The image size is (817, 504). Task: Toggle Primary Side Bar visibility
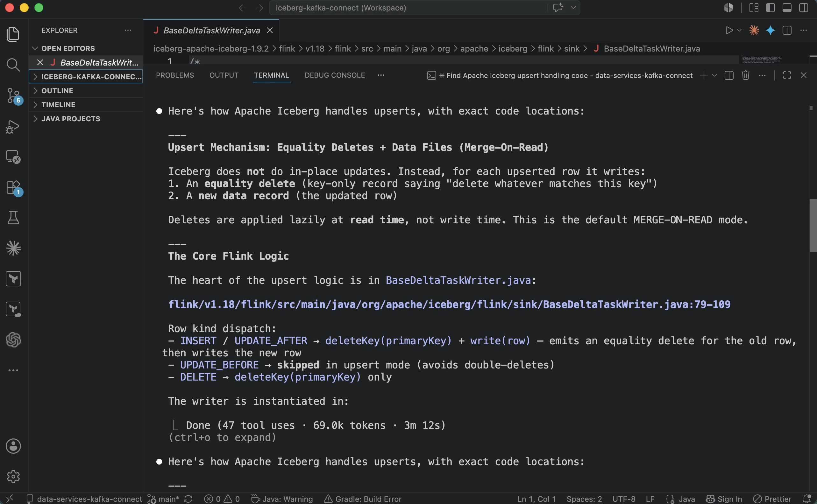coord(770,8)
